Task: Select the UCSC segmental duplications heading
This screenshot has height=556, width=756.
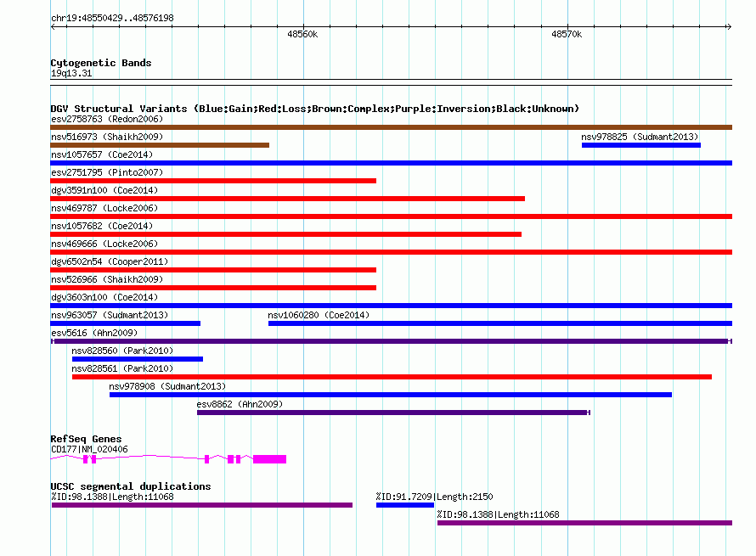Action: [x=131, y=486]
